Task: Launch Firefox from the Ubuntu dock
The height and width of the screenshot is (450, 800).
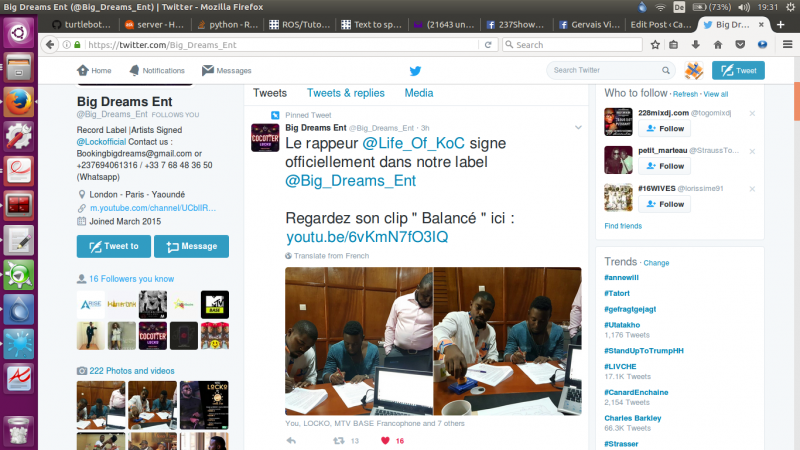Action: point(18,101)
